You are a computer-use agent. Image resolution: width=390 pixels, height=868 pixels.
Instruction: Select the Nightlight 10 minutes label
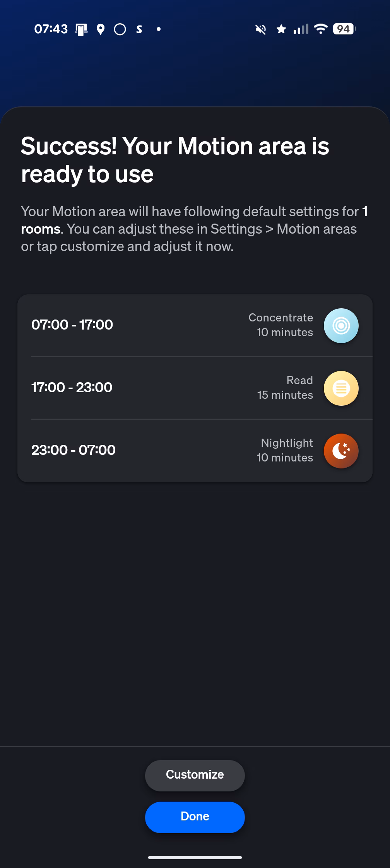click(285, 450)
